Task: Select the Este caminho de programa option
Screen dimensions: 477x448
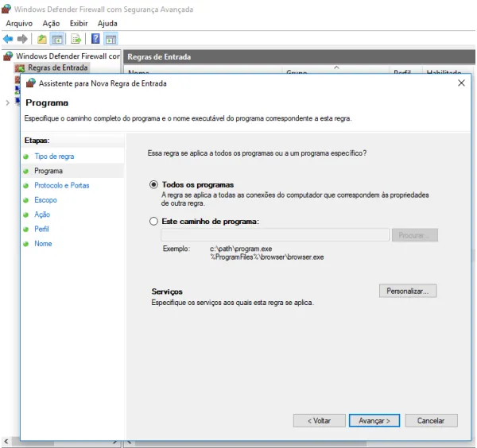Action: [153, 221]
